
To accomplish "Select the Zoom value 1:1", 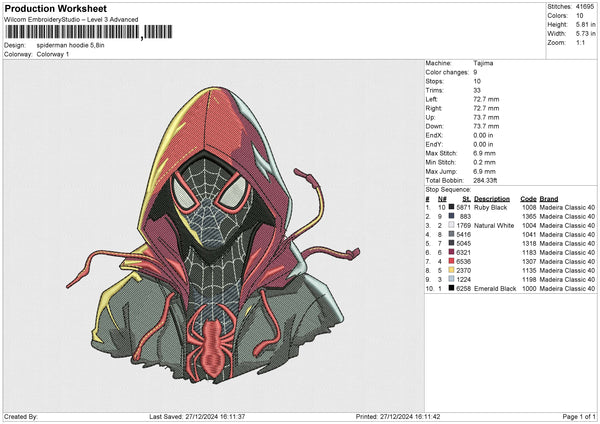I will (x=580, y=42).
